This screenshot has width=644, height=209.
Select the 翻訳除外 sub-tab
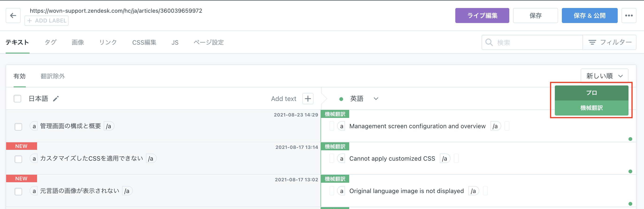click(53, 76)
